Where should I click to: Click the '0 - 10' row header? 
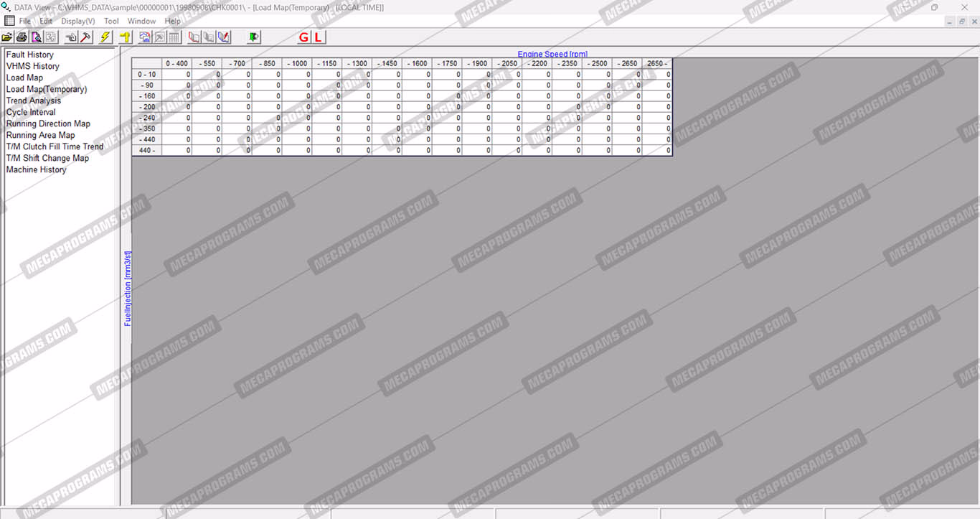[147, 74]
